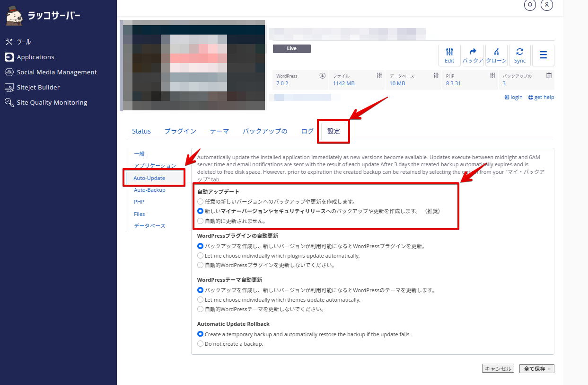Open Sitejet Builder in the sidebar
Image resolution: width=588 pixels, height=385 pixels.
(x=38, y=87)
